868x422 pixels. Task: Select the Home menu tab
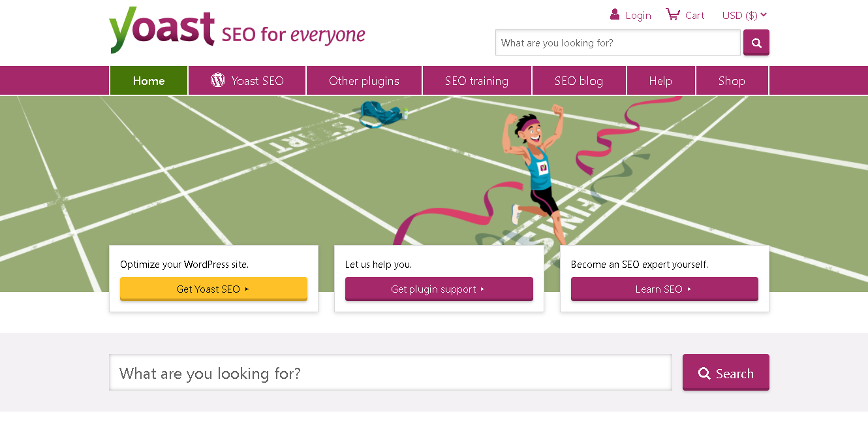pyautogui.click(x=149, y=80)
